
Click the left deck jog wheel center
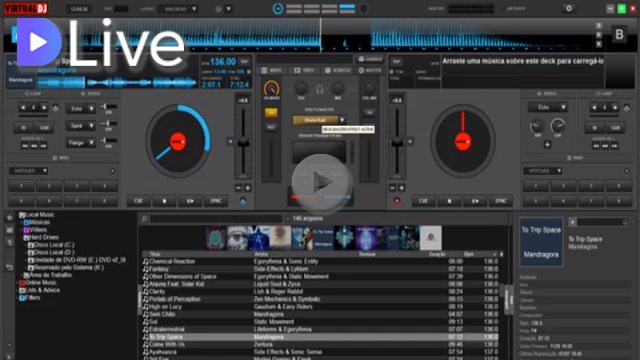click(x=178, y=142)
